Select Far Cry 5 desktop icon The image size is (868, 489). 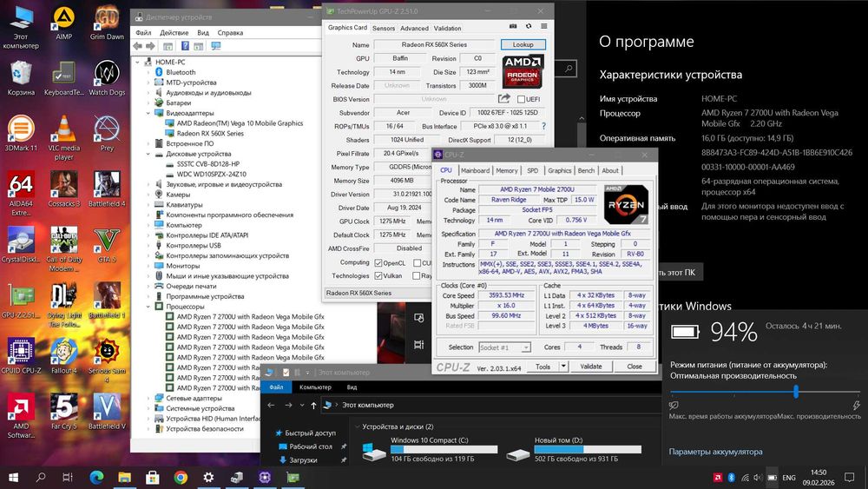[63, 412]
